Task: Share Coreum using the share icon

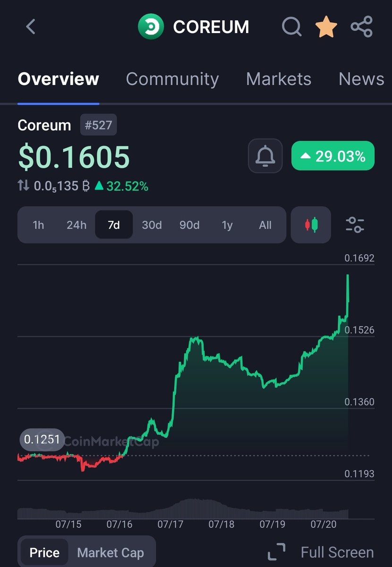Action: (362, 26)
